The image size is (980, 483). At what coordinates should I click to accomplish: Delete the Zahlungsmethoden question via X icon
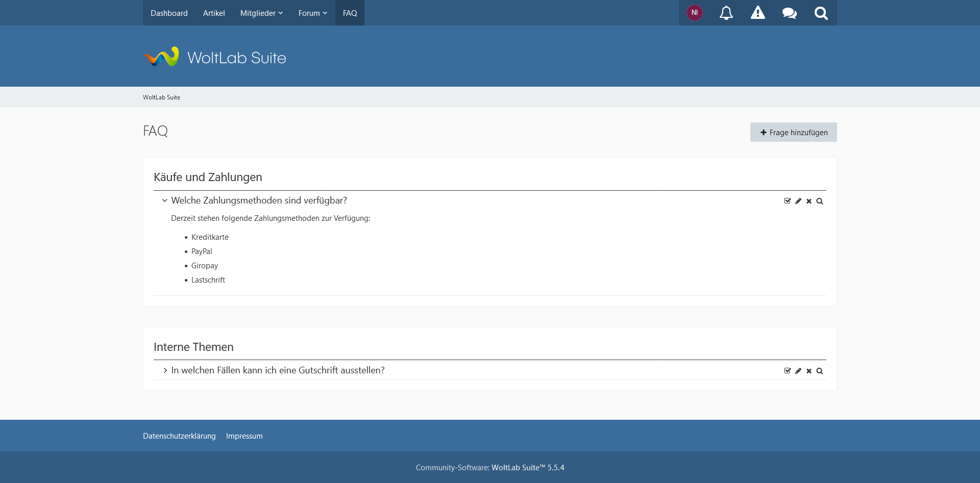(x=809, y=201)
